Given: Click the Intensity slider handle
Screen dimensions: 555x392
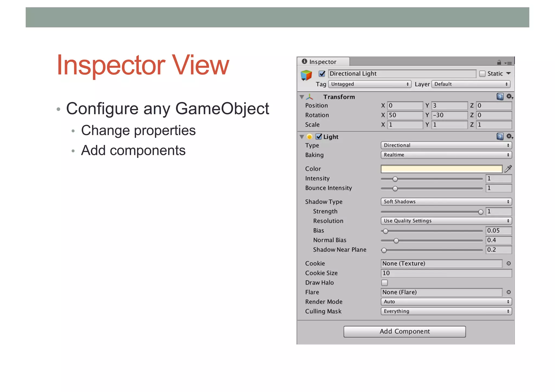Looking at the screenshot, I should 395,179.
